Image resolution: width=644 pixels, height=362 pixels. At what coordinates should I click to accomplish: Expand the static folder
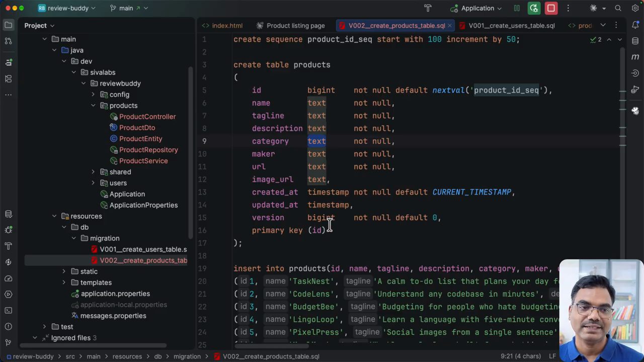pyautogui.click(x=64, y=271)
